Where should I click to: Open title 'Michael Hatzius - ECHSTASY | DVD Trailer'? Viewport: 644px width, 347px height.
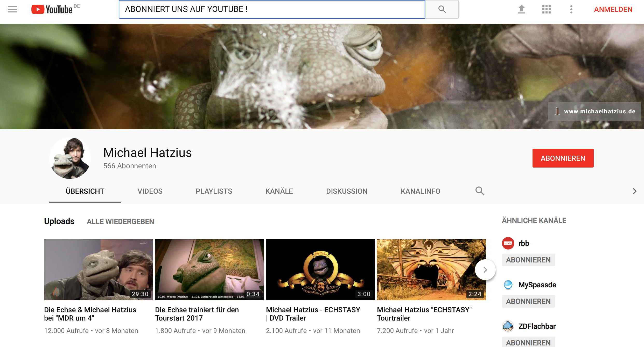313,314
